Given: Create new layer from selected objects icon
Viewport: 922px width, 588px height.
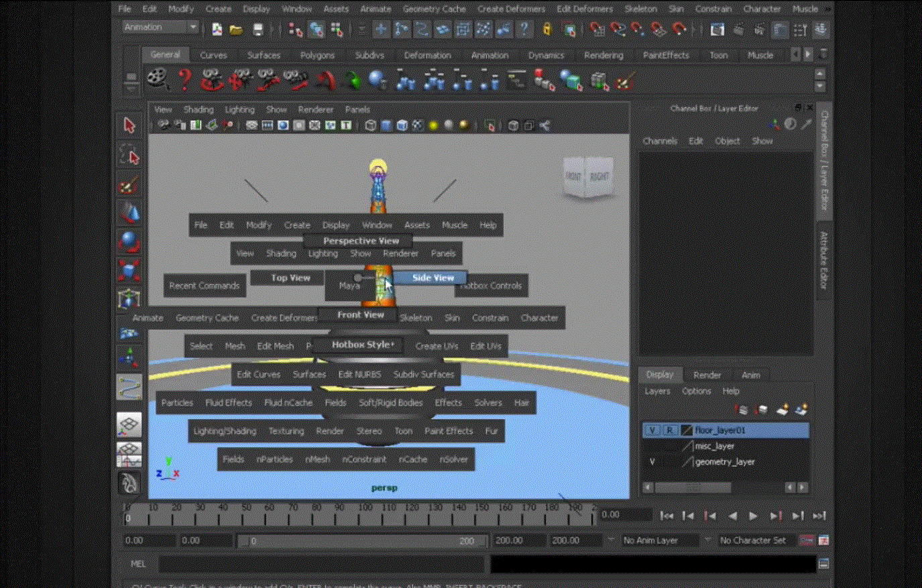Looking at the screenshot, I should (801, 410).
